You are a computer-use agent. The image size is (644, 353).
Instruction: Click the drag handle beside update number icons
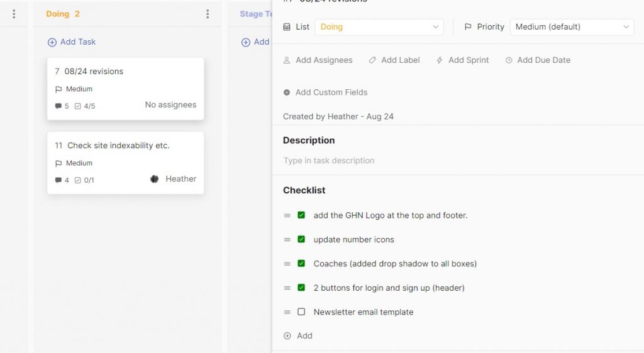(x=287, y=239)
